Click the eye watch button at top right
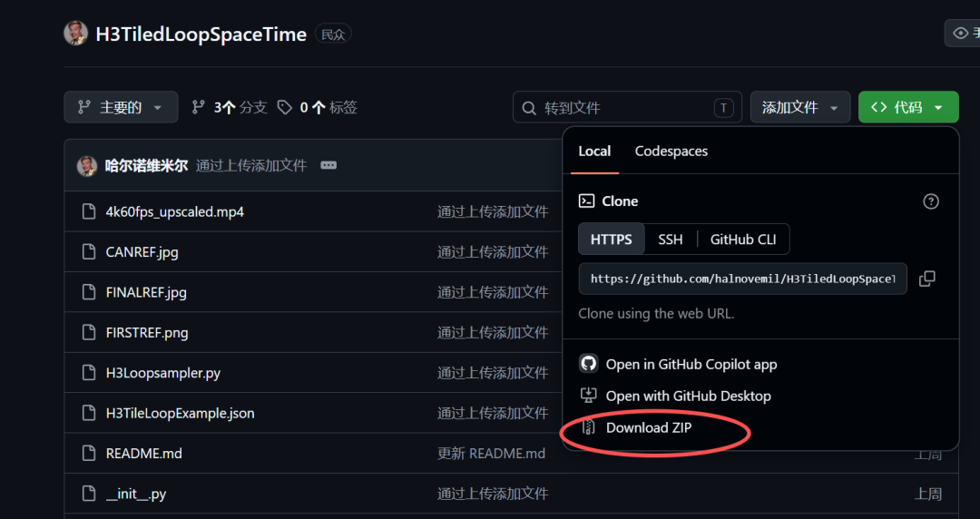 click(x=962, y=34)
